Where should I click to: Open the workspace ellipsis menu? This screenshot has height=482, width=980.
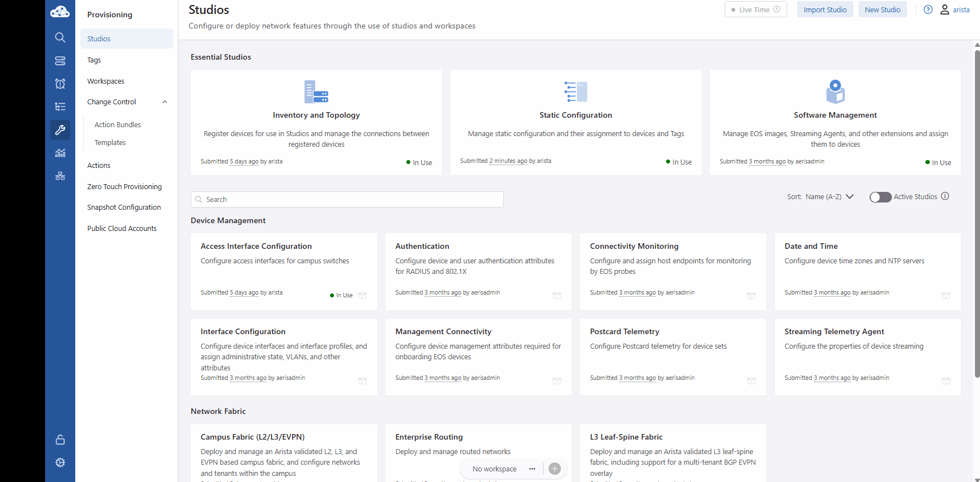(532, 469)
